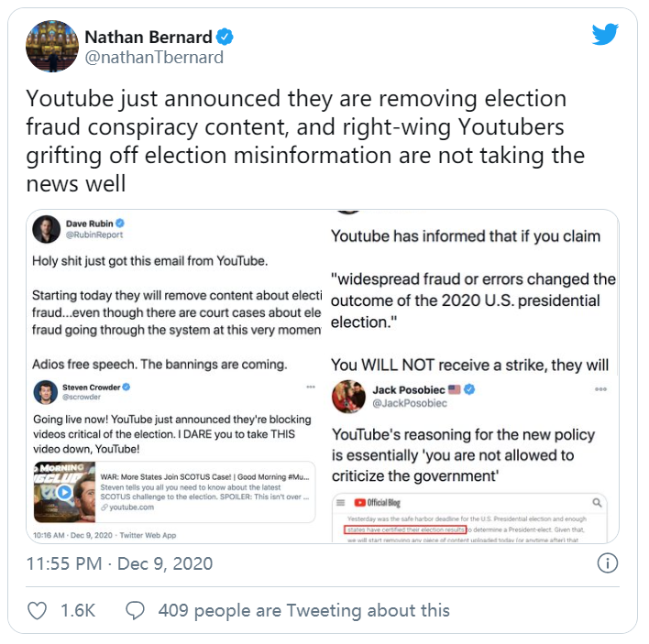
Task: Open Jack Posobiec tweet's three-dot menu
Action: point(600,389)
